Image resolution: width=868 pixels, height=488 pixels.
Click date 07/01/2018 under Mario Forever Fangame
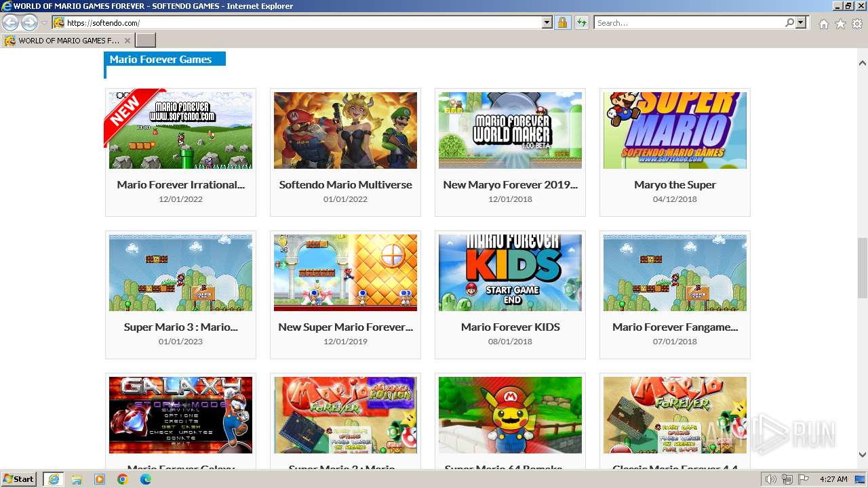click(x=675, y=342)
